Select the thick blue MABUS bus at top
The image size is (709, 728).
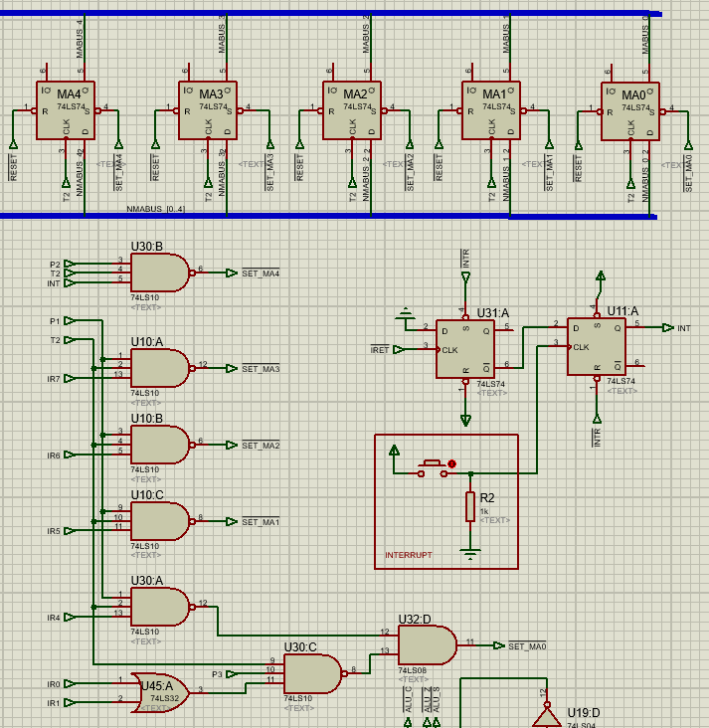[330, 14]
